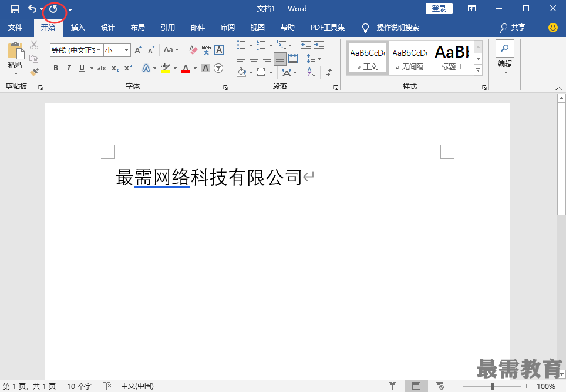The height and width of the screenshot is (392, 566).
Task: Click the Paste clipboard icon
Action: 16,50
